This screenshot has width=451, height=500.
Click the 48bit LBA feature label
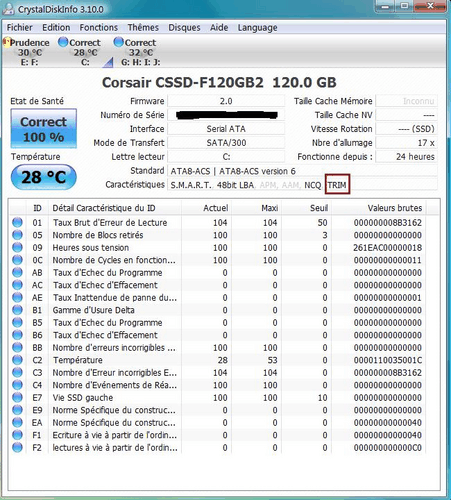235,185
